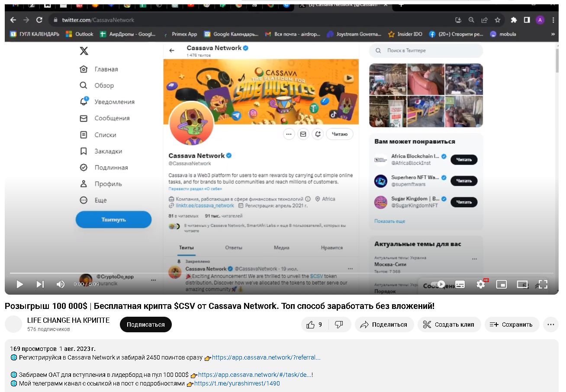Image resolution: width=566 pixels, height=392 pixels.
Task: Mute the video volume speaker icon
Action: click(61, 284)
